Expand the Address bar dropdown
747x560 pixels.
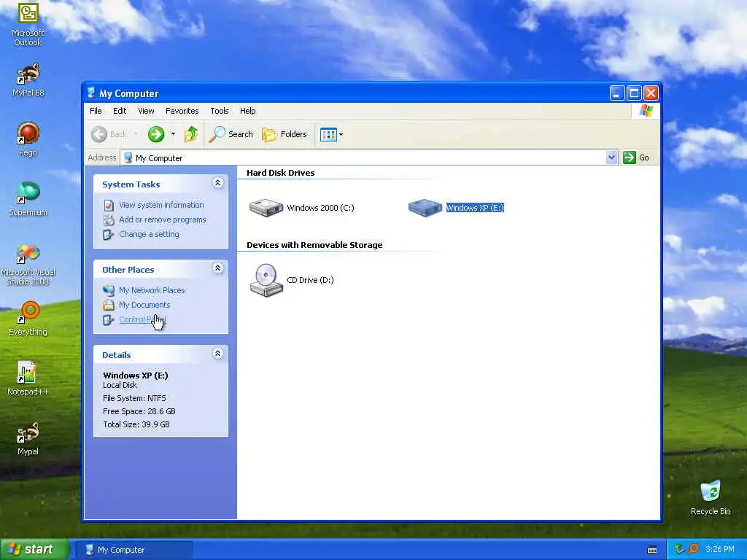[x=612, y=157]
